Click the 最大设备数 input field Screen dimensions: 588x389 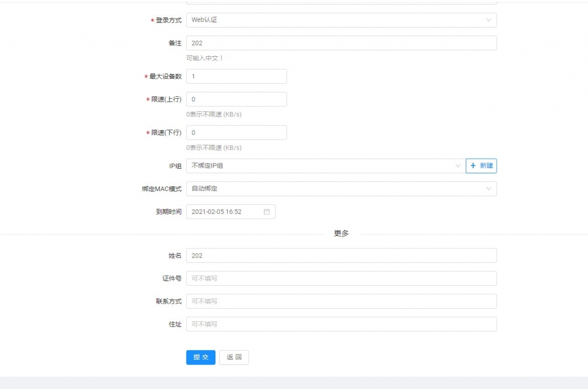click(x=236, y=76)
